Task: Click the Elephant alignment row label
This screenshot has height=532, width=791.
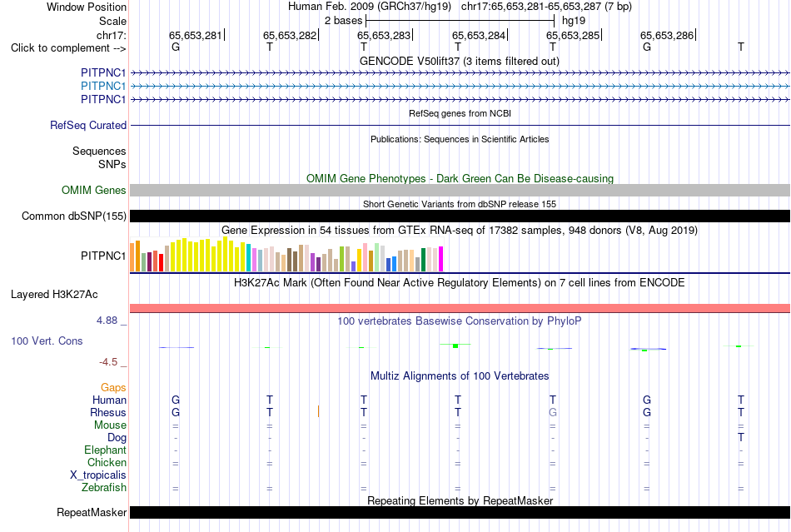Action: coord(105,450)
